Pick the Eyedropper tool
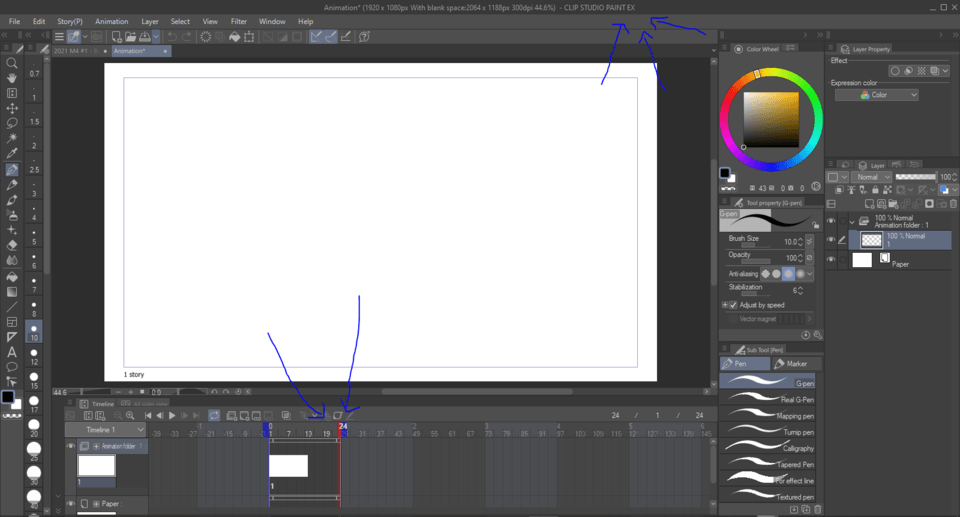Image resolution: width=960 pixels, height=517 pixels. click(12, 154)
